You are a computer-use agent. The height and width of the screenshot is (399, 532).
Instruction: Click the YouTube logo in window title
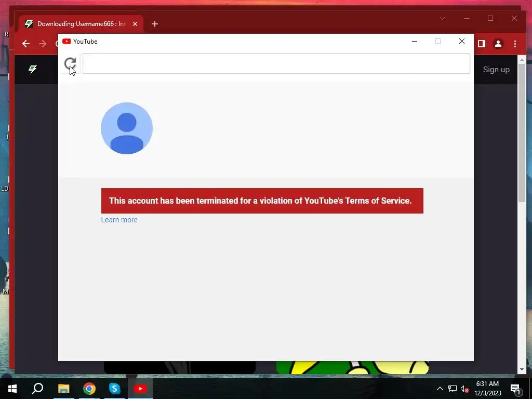tap(66, 42)
